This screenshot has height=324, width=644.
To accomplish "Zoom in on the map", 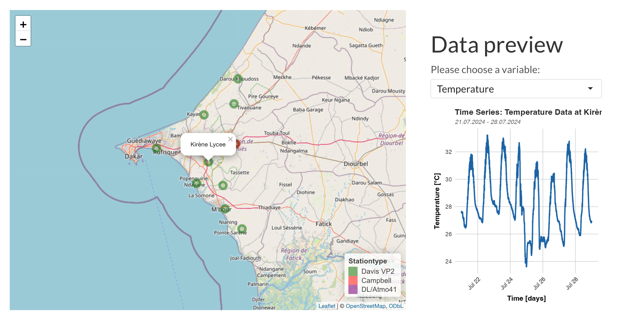I will (x=23, y=24).
